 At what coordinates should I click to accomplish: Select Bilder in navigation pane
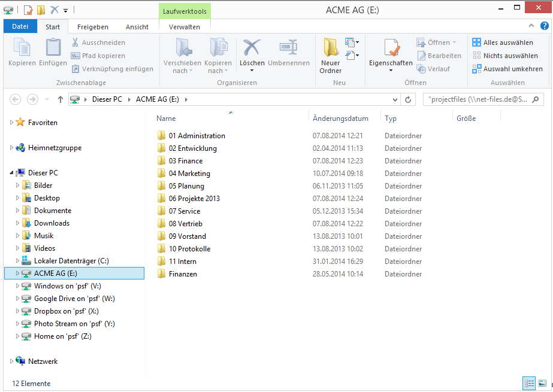coord(43,186)
